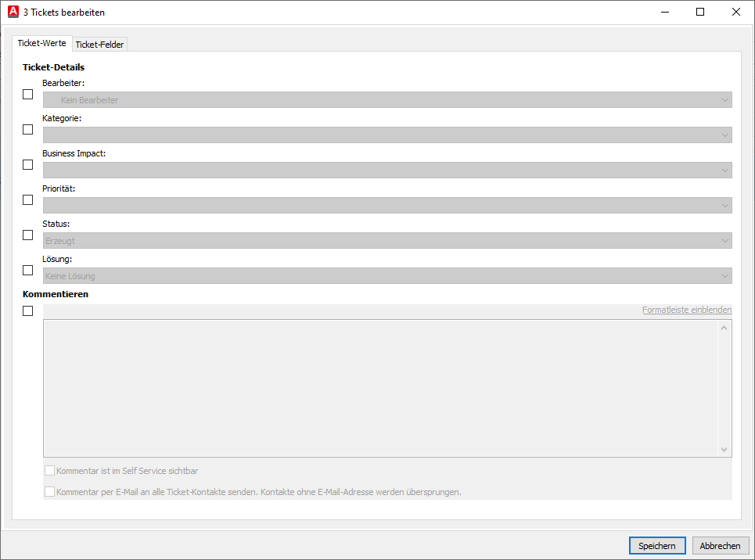
Task: Tick the Kategorie checkbox
Action: pyautogui.click(x=28, y=130)
